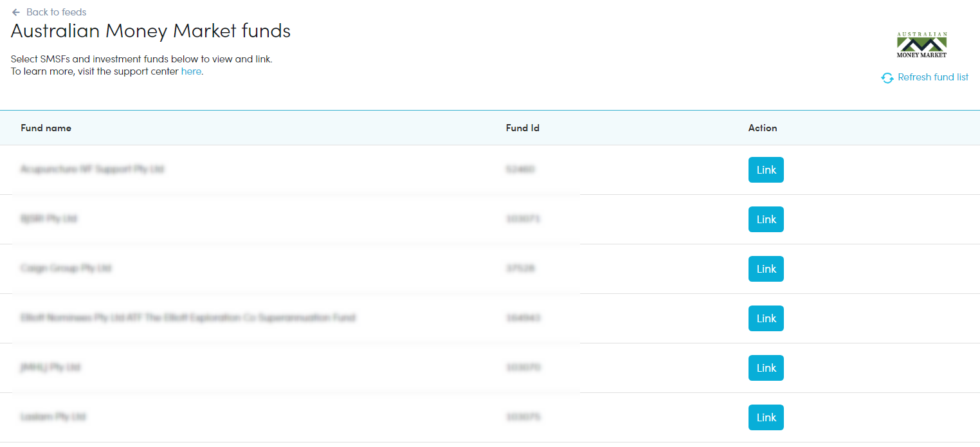The width and height of the screenshot is (980, 447).
Task: Click fund Id 103071
Action: [523, 219]
